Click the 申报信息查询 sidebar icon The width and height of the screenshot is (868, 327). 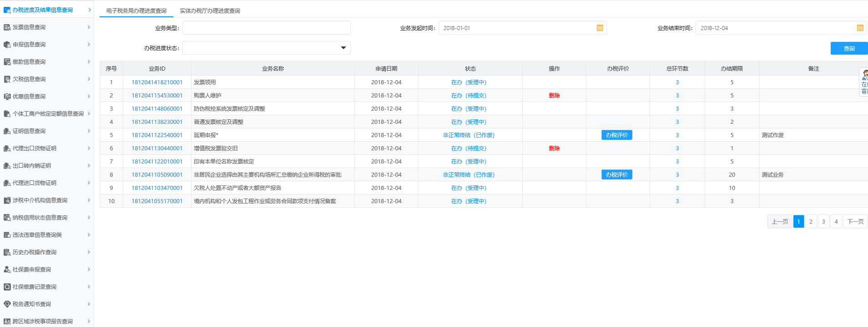point(7,45)
